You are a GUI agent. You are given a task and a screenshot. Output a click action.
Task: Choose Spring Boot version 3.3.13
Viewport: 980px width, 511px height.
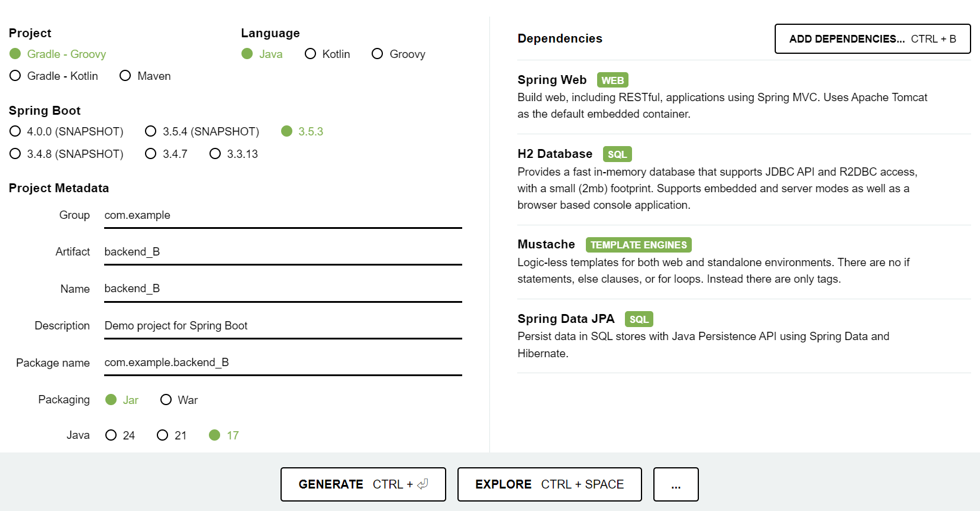pyautogui.click(x=234, y=154)
